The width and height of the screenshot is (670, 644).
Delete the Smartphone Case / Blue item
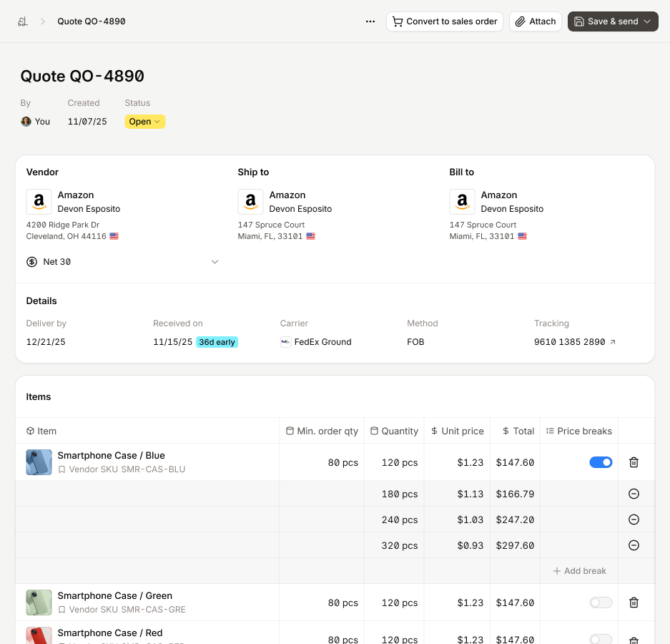(x=634, y=462)
